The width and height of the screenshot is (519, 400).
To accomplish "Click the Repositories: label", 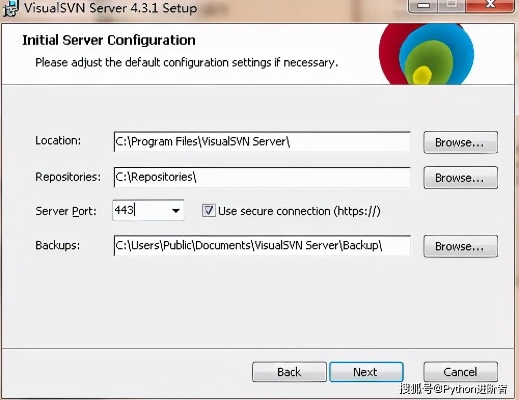I will pos(68,177).
